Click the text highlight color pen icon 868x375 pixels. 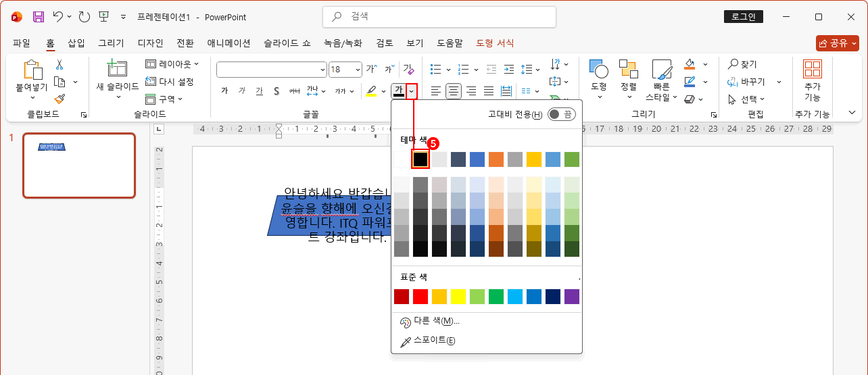371,91
